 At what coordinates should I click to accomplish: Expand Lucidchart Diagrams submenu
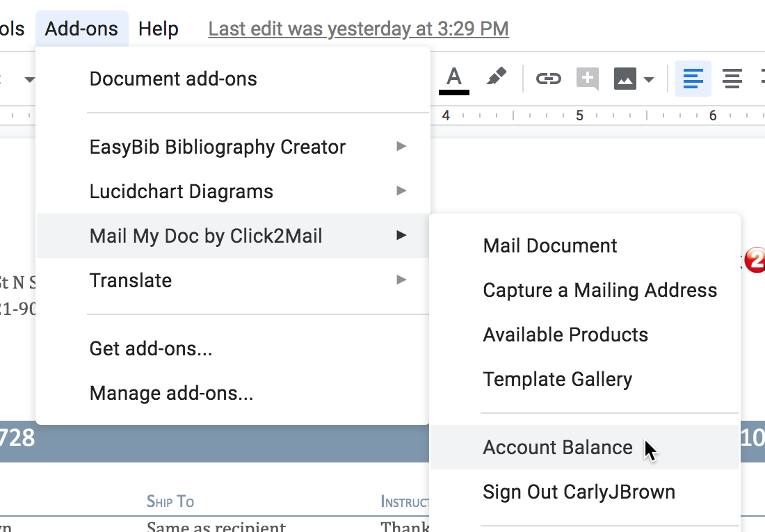tap(233, 191)
